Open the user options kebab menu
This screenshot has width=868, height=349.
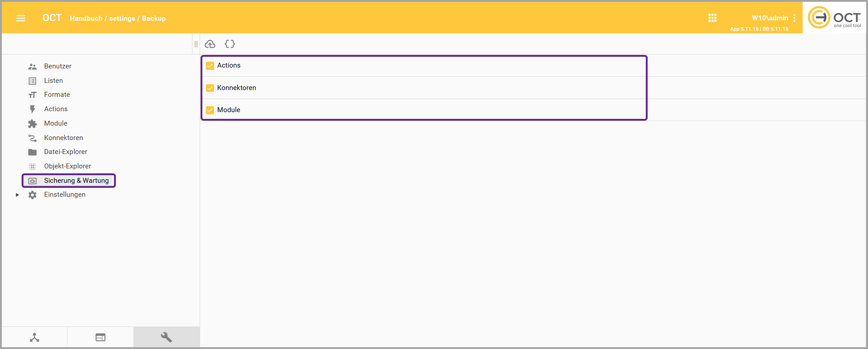(794, 18)
